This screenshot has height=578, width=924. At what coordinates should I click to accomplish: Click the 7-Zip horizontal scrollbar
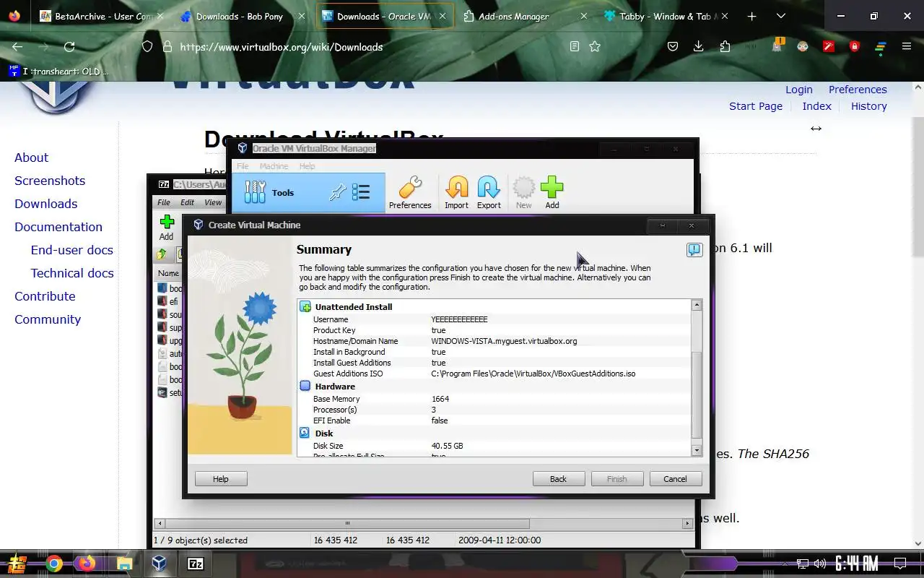347,524
